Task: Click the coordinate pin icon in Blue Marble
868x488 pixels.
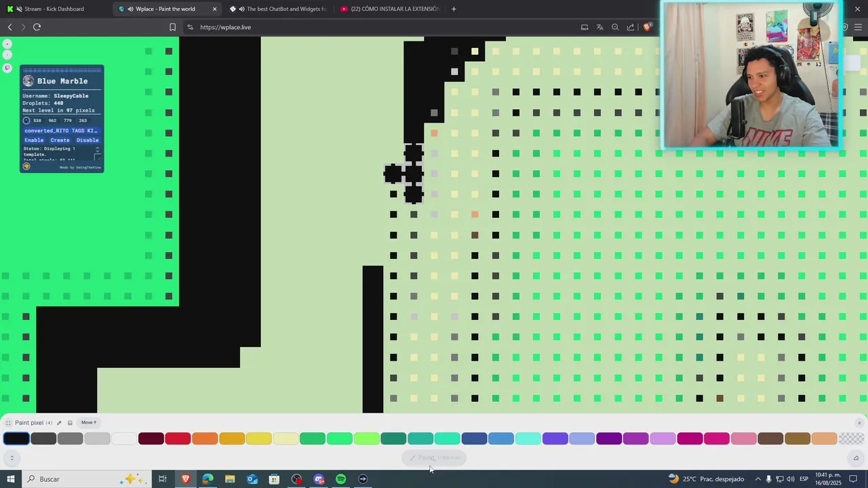Action: point(26,121)
